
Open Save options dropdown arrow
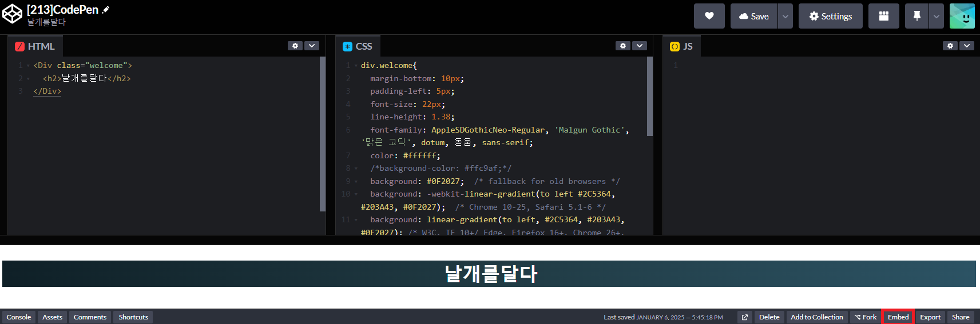[x=785, y=16]
